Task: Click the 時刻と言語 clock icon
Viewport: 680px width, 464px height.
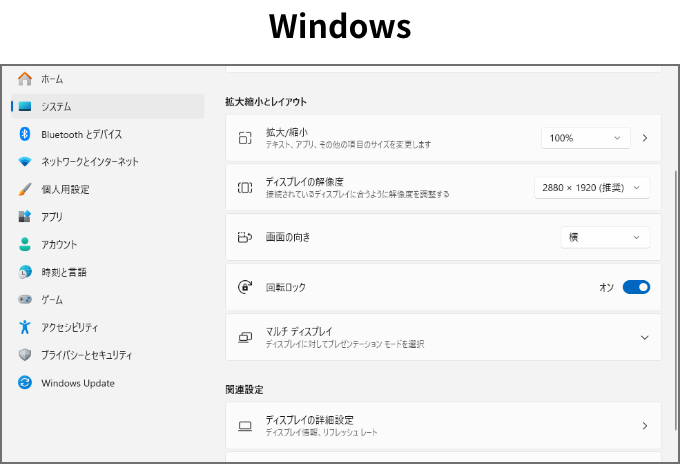Action: [25, 272]
